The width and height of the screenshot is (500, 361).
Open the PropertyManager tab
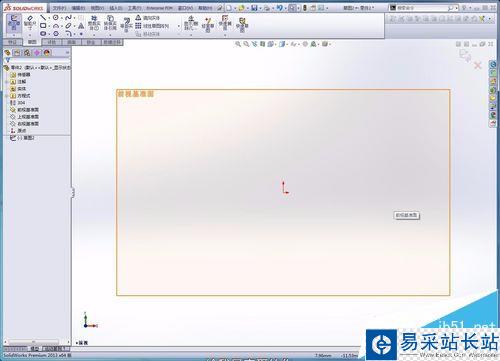coord(17,53)
